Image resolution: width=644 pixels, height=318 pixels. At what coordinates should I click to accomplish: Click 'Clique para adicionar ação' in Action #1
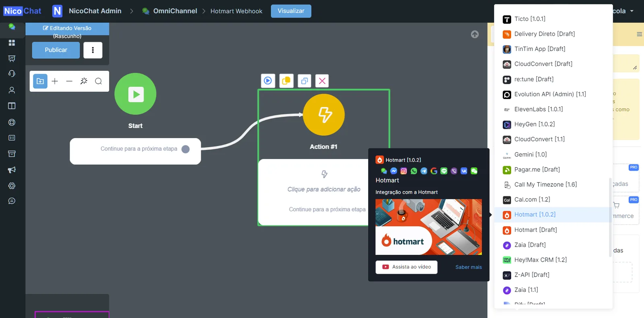click(x=324, y=189)
